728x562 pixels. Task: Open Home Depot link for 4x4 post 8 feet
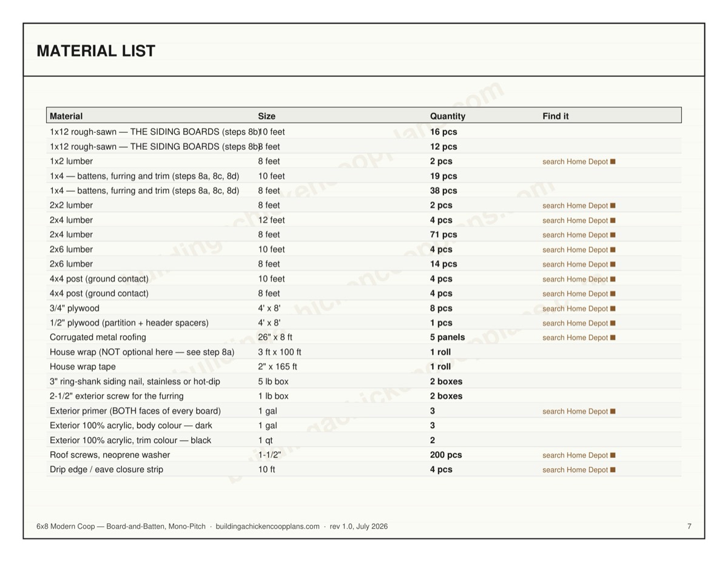pos(579,294)
